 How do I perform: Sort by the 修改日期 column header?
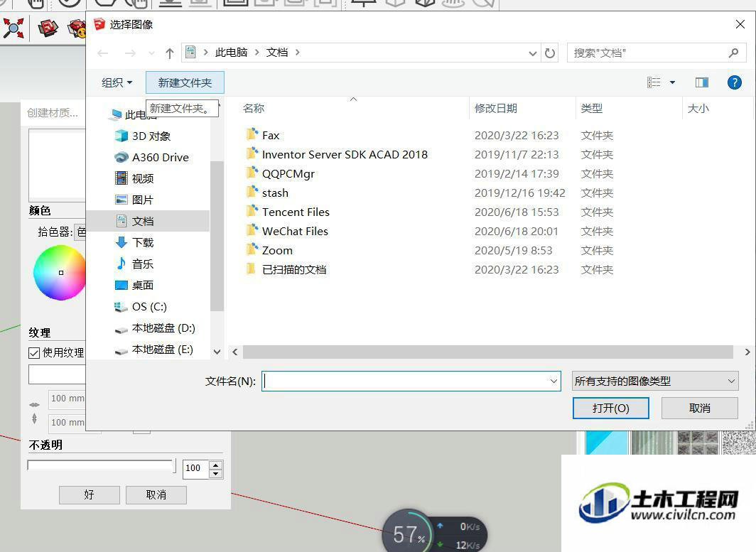(x=495, y=109)
